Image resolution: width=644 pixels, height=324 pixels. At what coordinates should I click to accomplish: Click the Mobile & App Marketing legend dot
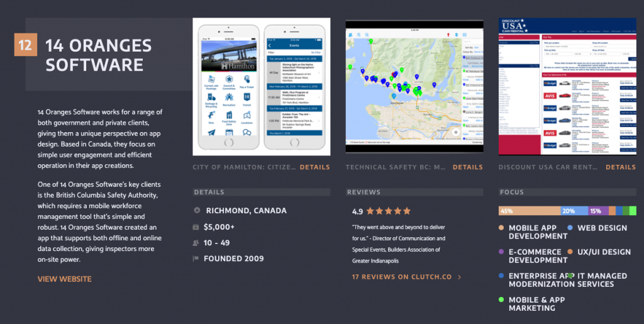click(x=501, y=299)
